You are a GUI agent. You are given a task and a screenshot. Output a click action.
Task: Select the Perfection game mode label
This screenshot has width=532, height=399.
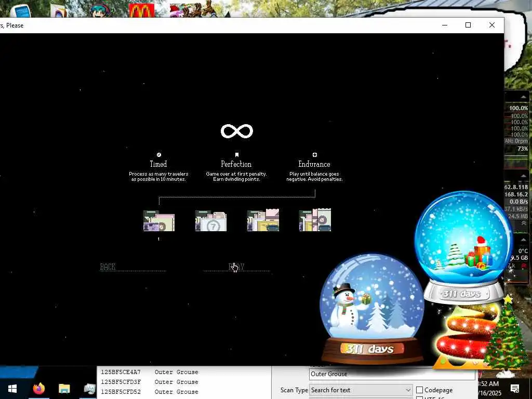coord(236,164)
